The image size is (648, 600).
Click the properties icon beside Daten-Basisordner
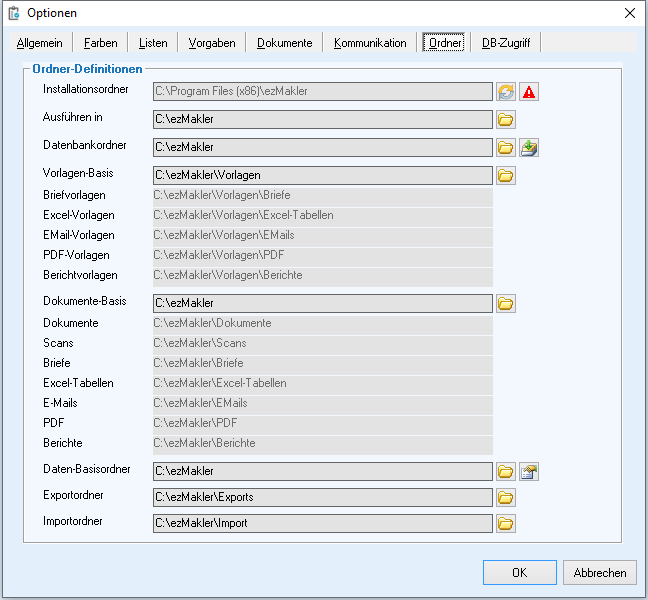[x=529, y=471]
